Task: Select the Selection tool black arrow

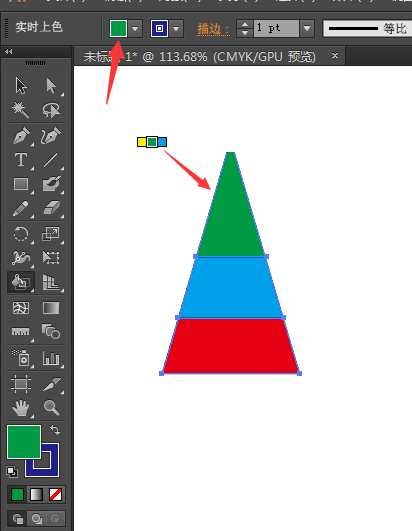Action: pos(21,86)
